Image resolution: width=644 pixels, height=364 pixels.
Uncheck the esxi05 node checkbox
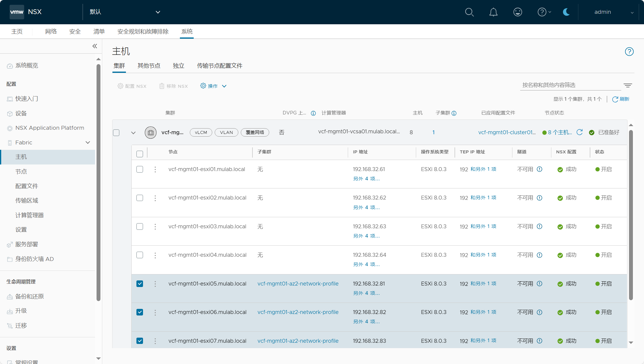pos(140,284)
